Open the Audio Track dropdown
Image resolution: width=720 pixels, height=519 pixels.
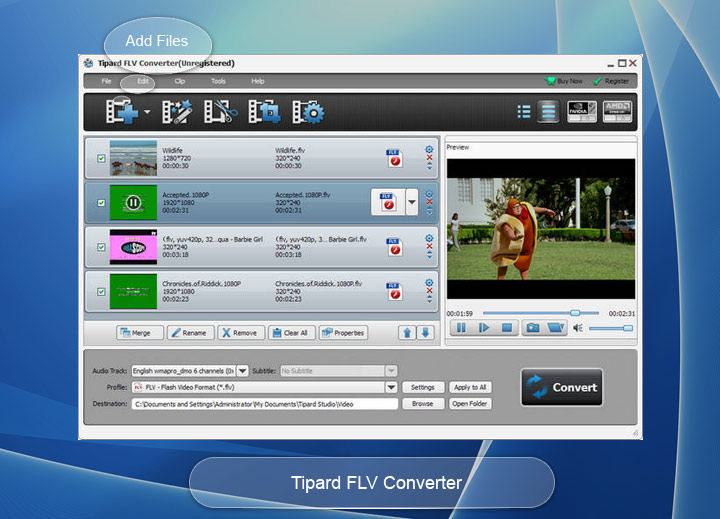pyautogui.click(x=242, y=371)
